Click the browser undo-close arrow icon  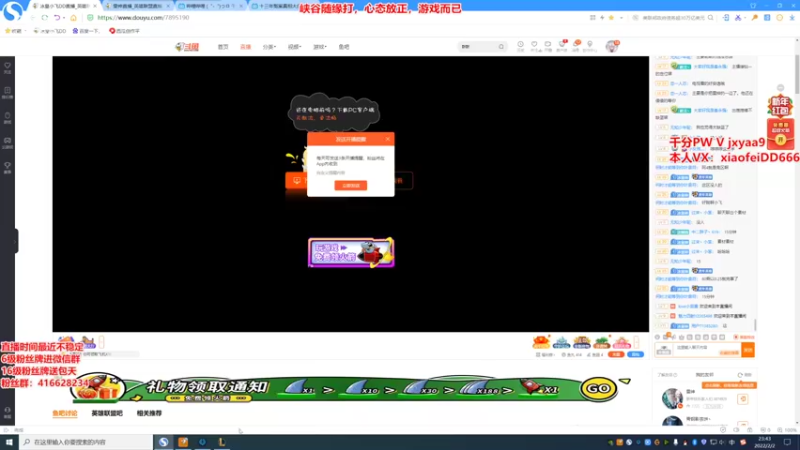[x=57, y=17]
